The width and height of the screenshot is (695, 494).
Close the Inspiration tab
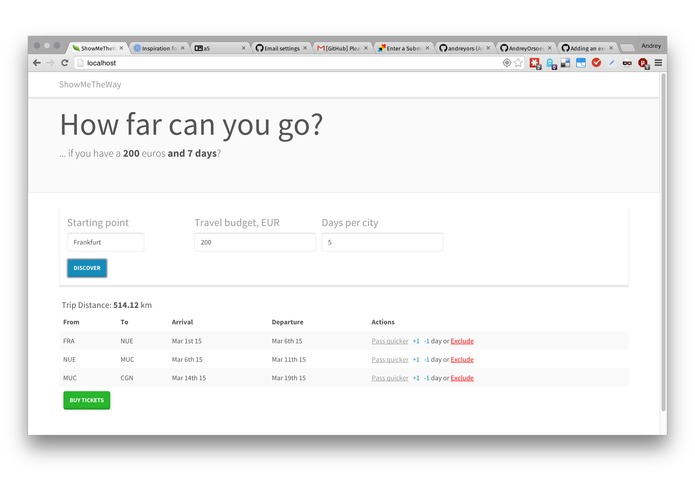[x=182, y=48]
